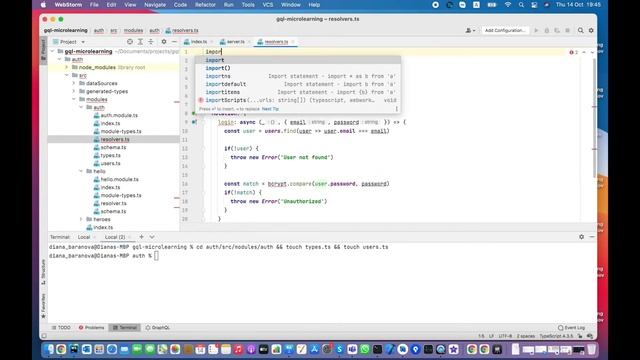Switch to Local terminal tab
The height and width of the screenshot is (360, 640).
(84, 237)
